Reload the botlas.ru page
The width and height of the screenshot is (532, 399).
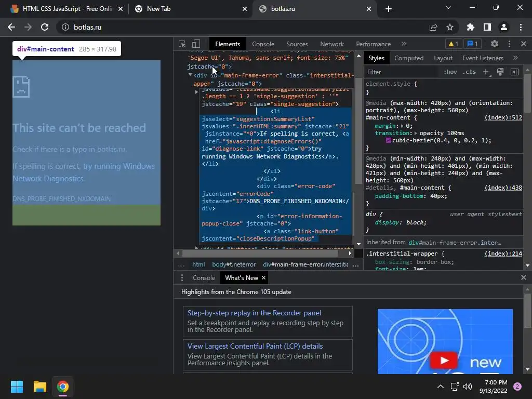45,27
